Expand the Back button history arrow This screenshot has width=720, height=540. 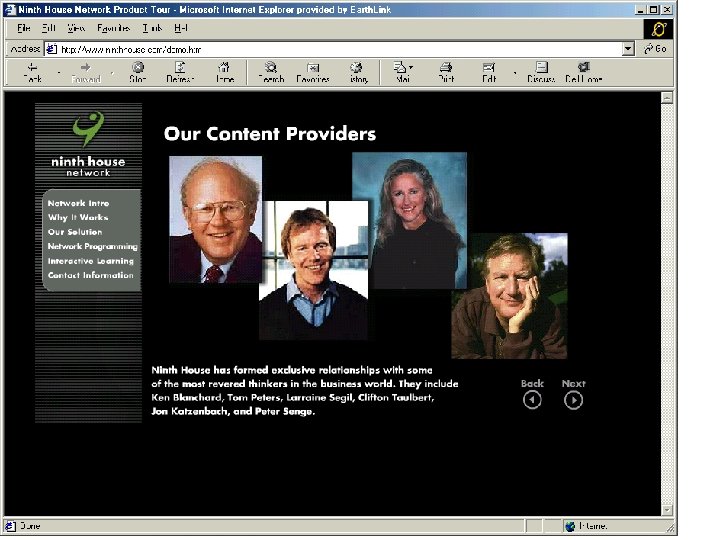click(x=59, y=73)
